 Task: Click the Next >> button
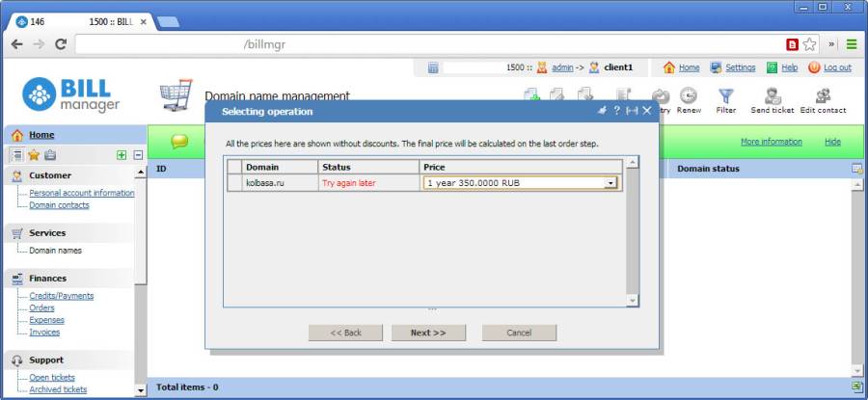tap(428, 333)
